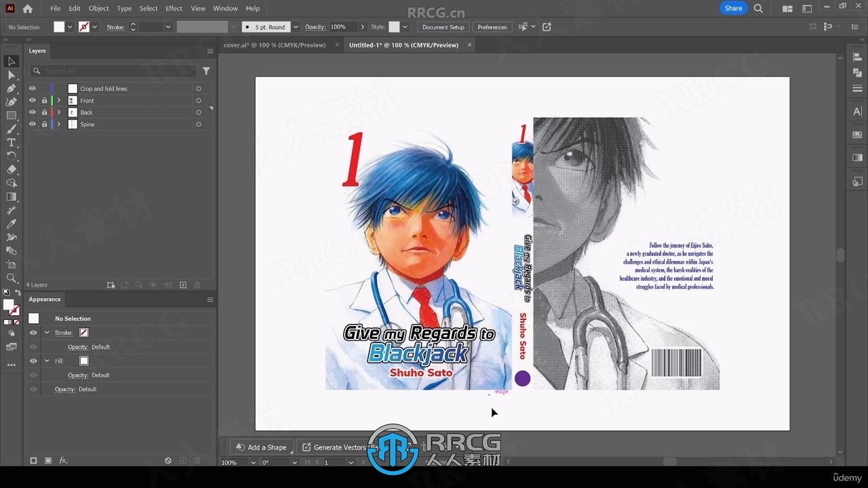The width and height of the screenshot is (868, 488).
Task: Click the Layers search field
Action: (113, 70)
